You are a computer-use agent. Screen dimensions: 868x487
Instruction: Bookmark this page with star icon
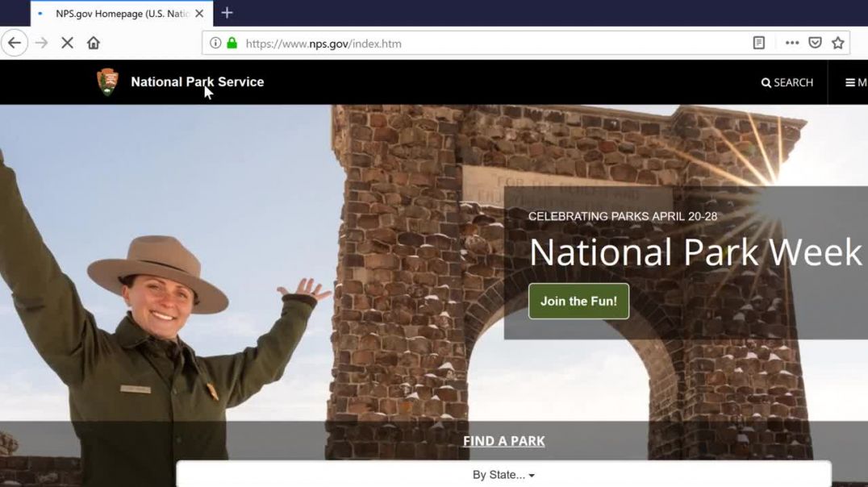(838, 44)
